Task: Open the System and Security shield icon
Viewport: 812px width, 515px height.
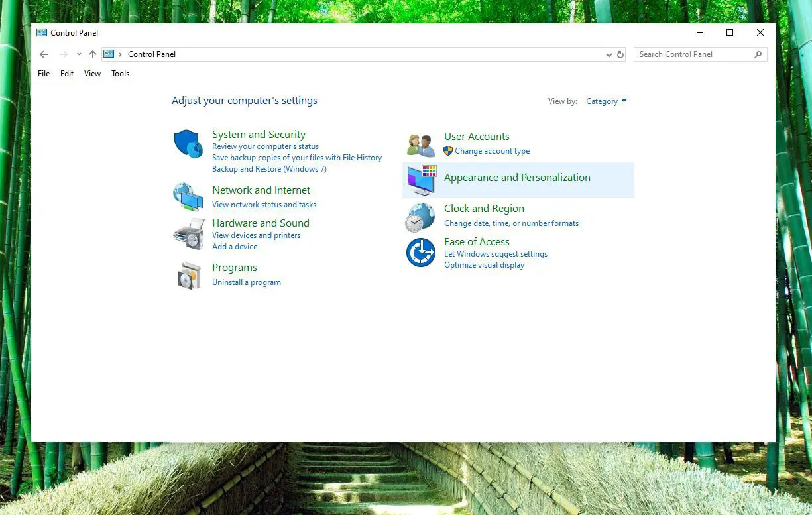Action: coord(188,144)
